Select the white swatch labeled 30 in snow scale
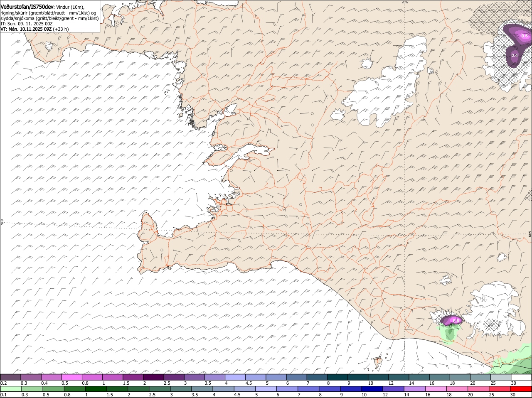Image resolution: width=532 pixels, height=398 pixels. click(x=522, y=377)
